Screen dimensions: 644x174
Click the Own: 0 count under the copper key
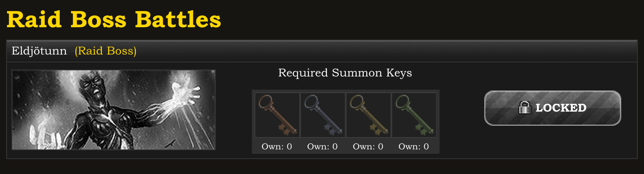point(277,147)
